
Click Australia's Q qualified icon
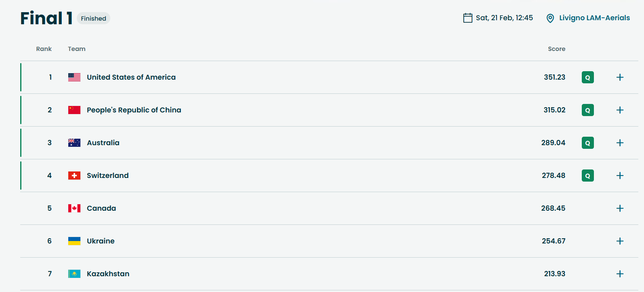(588, 143)
